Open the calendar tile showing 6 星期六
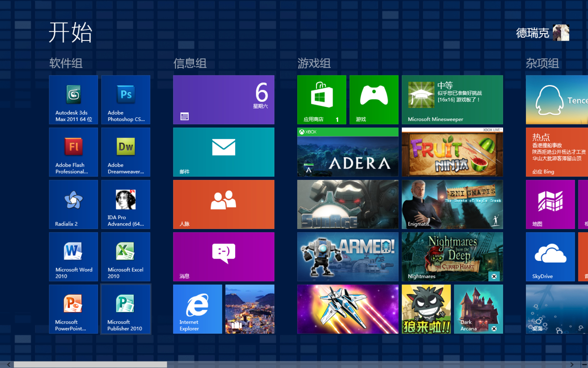 (224, 100)
